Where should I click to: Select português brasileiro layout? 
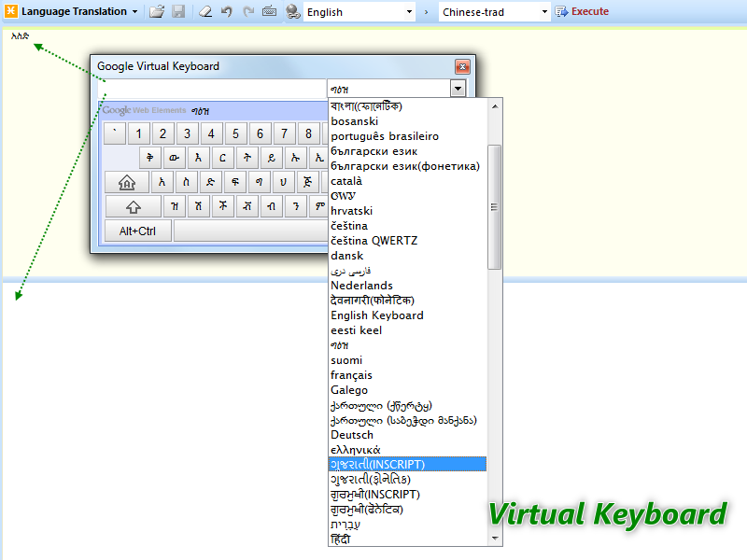click(x=407, y=136)
